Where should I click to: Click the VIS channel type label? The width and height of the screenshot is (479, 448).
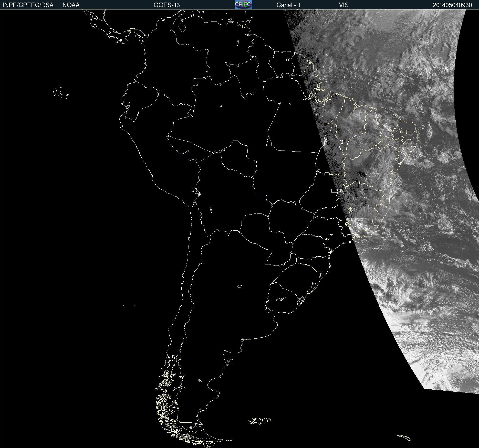pyautogui.click(x=344, y=5)
